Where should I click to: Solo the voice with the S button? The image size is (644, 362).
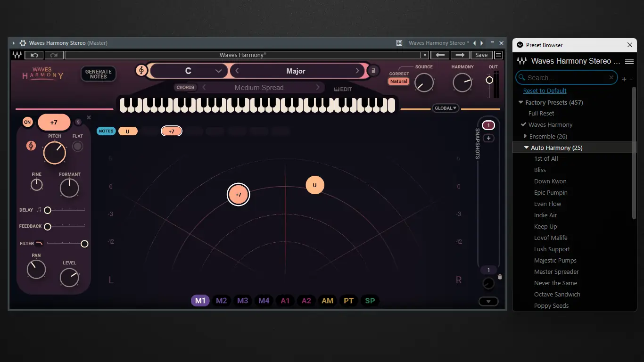tap(78, 122)
